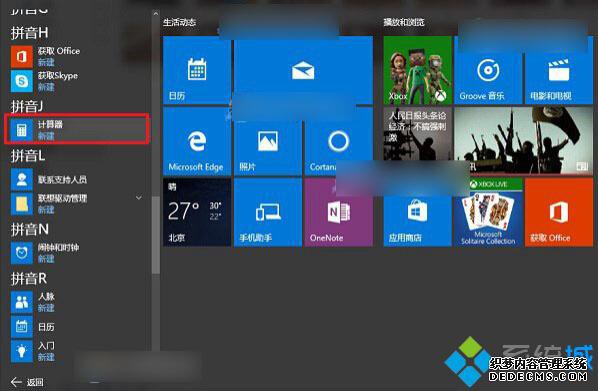Open the 手机助手 tile

click(x=268, y=212)
